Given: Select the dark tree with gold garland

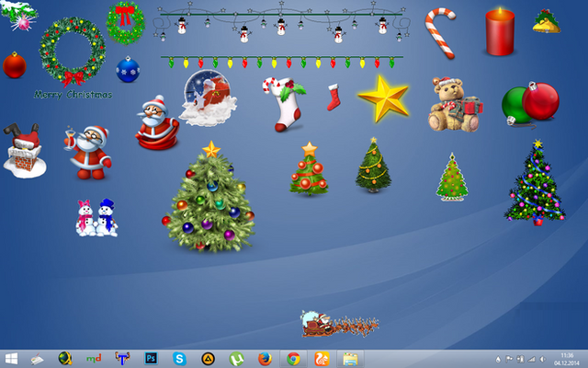Looking at the screenshot, I should click(373, 165).
